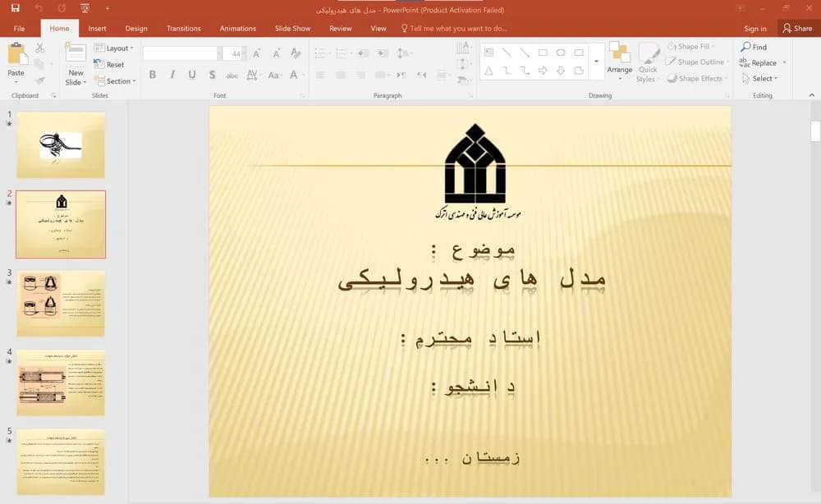821x504 pixels.
Task: Select the Right Arrow shape
Action: (x=543, y=71)
